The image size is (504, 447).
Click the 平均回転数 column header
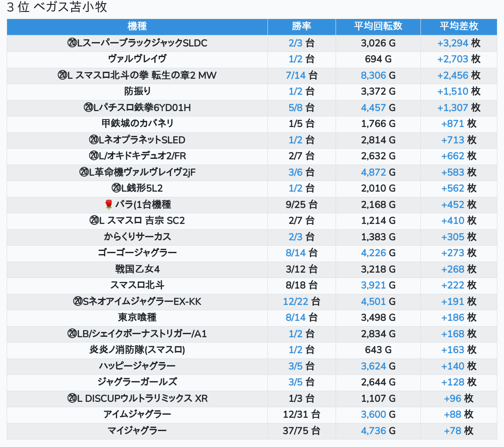pos(378,27)
